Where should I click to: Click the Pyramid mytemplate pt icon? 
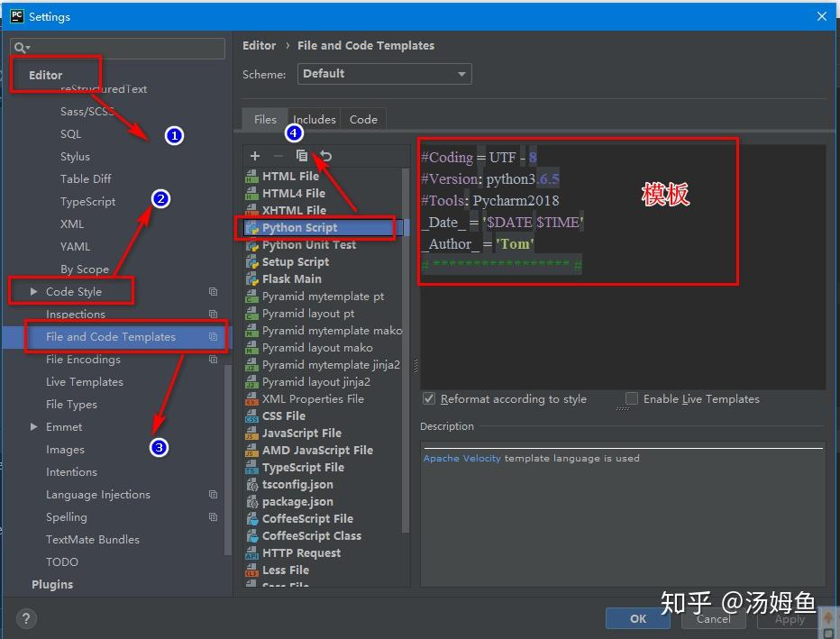251,297
